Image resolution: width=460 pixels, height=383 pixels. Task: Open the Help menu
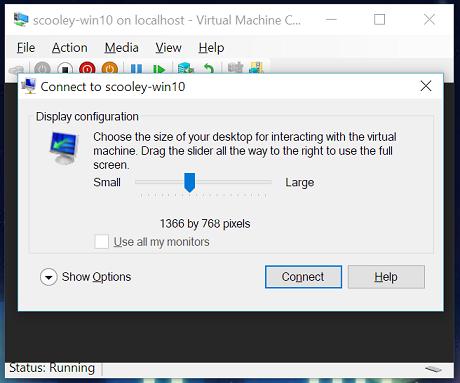pyautogui.click(x=211, y=48)
